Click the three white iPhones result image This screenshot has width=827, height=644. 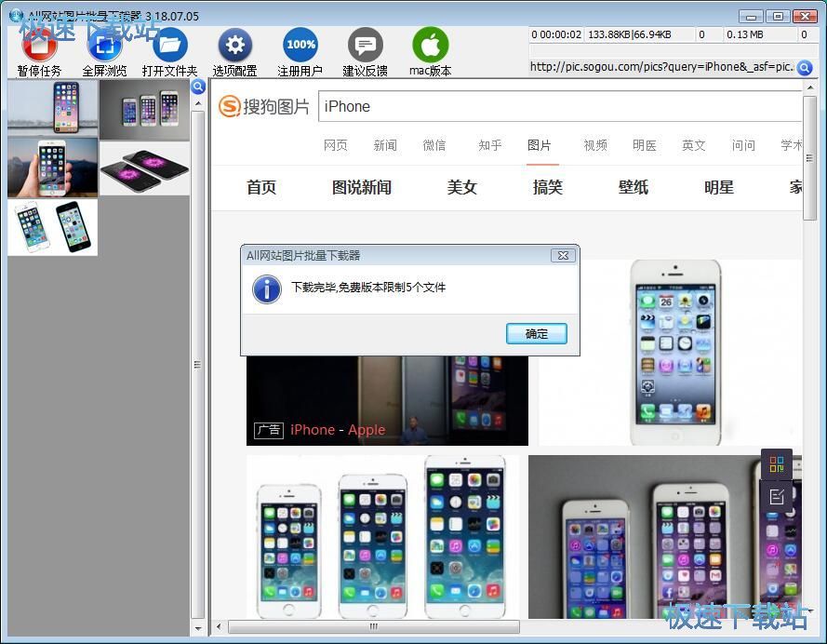382,537
